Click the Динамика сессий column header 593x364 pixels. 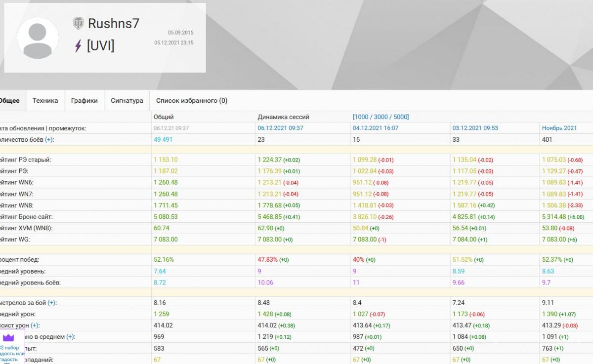point(283,117)
